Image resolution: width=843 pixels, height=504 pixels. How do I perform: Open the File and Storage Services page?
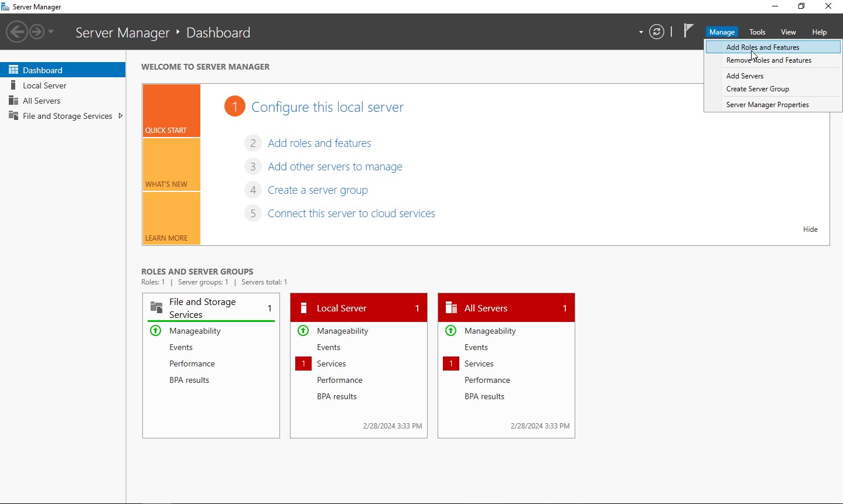(66, 116)
